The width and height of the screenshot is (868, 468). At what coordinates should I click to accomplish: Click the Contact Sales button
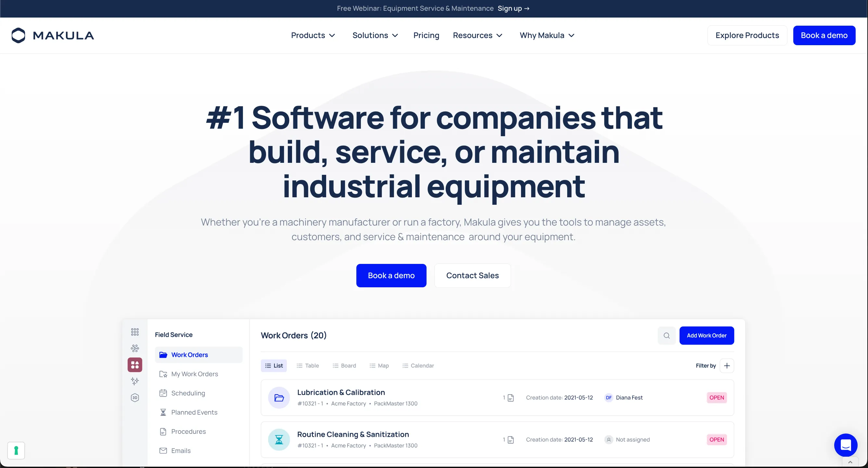coord(472,276)
